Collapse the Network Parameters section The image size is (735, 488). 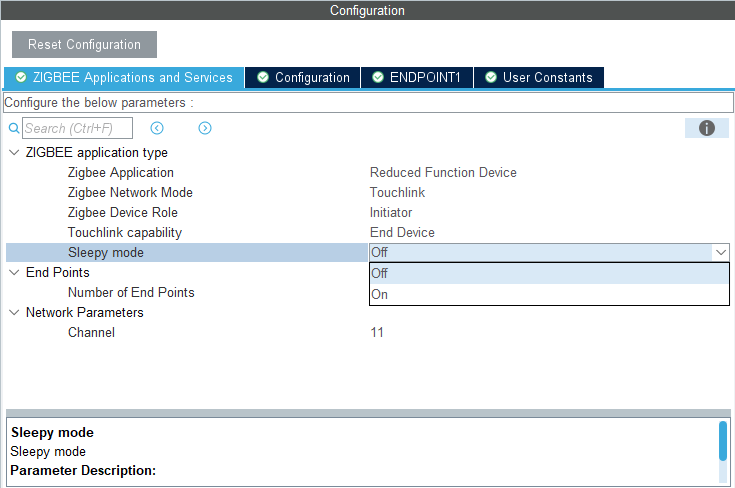(x=14, y=313)
